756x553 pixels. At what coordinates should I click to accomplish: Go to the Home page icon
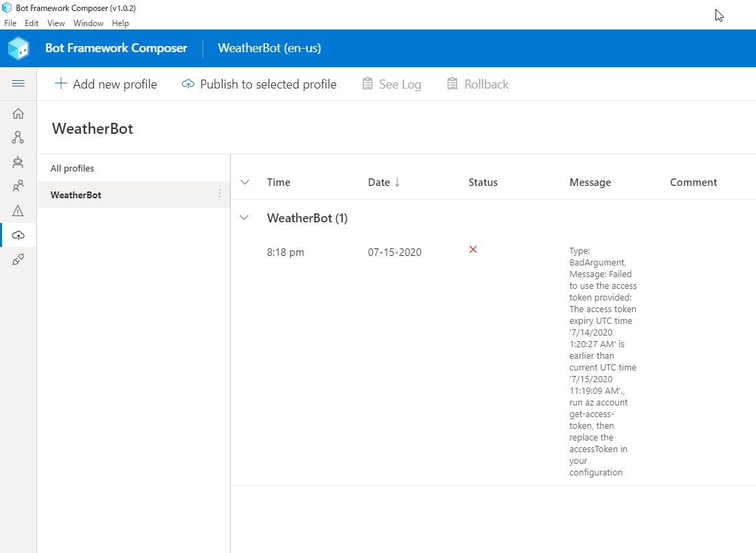18,113
